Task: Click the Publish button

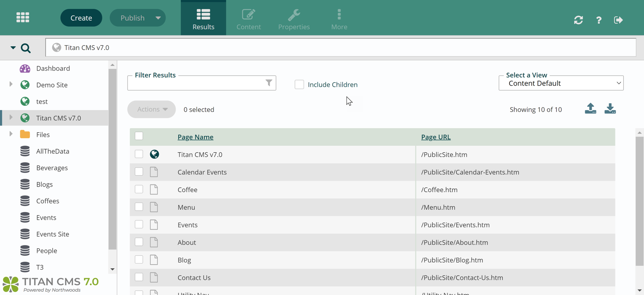Action: [x=132, y=18]
